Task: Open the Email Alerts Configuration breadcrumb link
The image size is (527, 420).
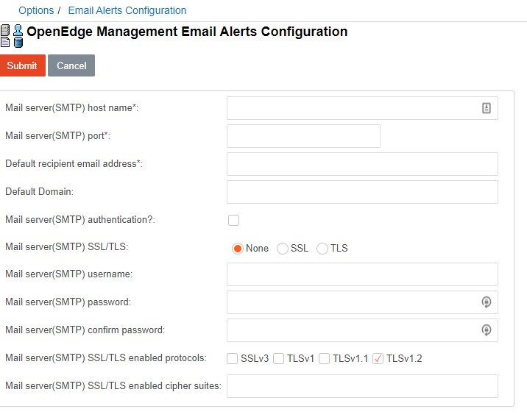Action: point(127,10)
